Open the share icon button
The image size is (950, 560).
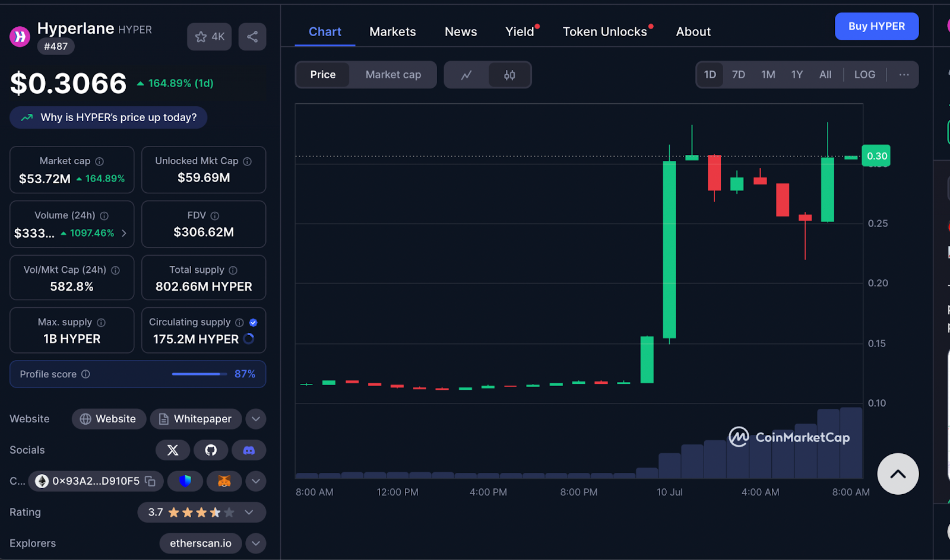point(252,37)
